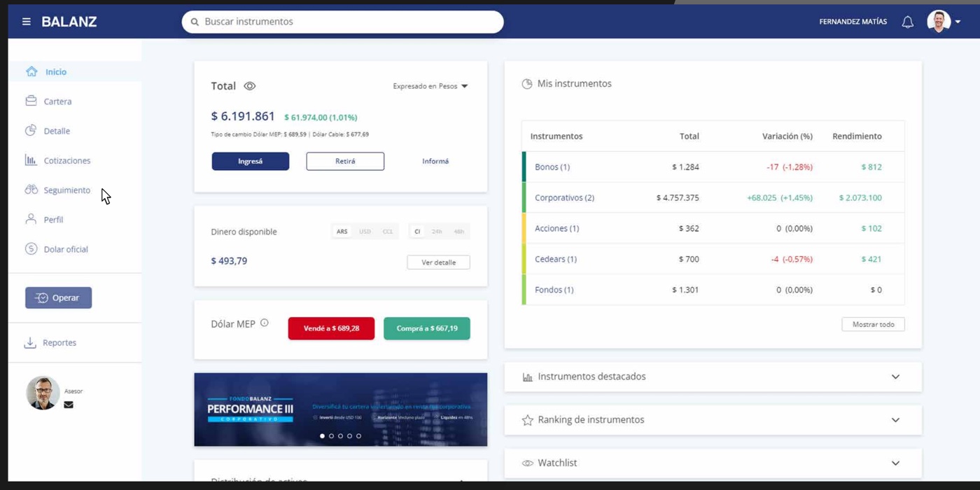Click the Buscar instrumentos search field
980x490 pixels.
[342, 22]
